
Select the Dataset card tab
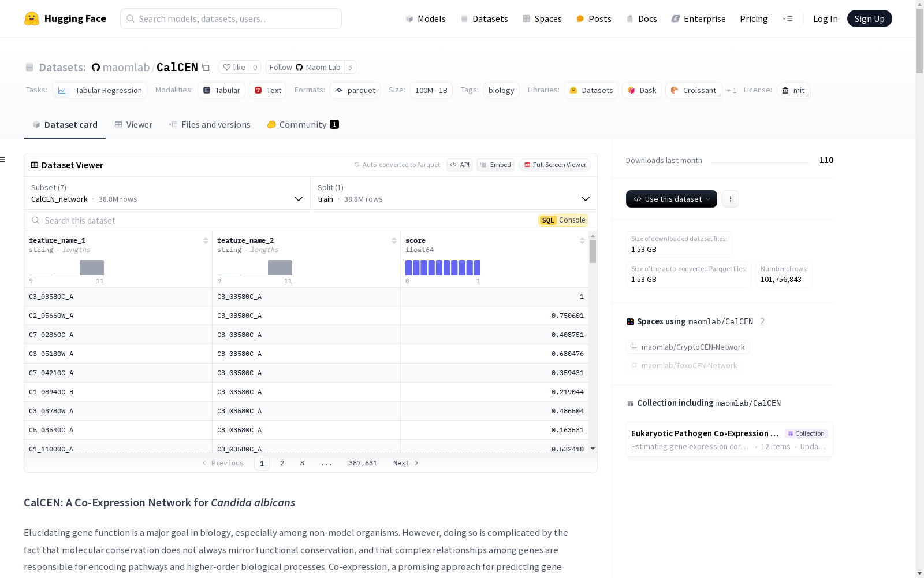tap(65, 124)
